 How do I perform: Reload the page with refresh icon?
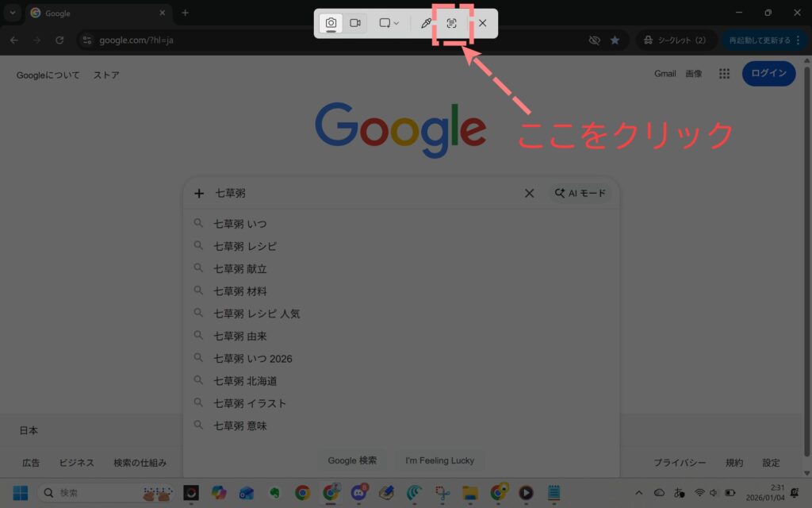tap(59, 40)
